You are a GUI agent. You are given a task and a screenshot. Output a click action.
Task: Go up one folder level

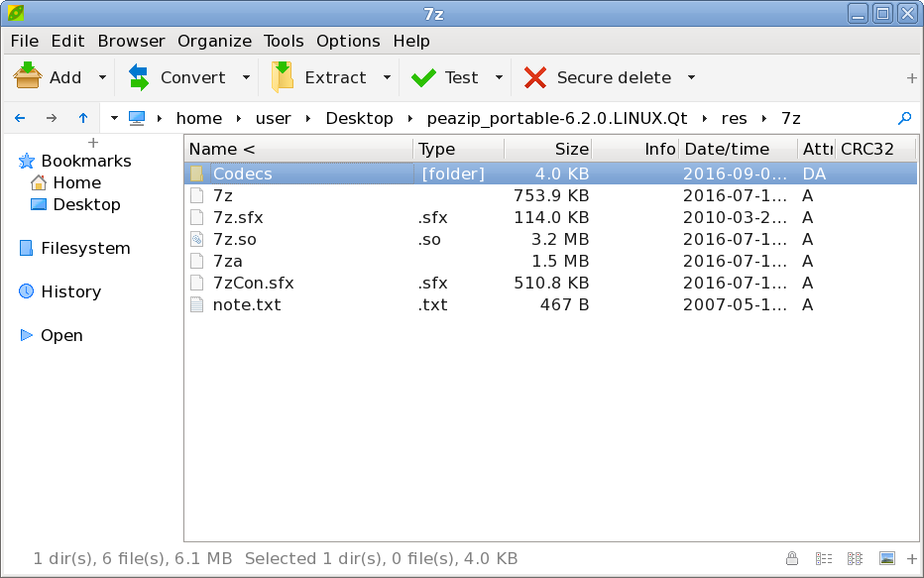[83, 118]
